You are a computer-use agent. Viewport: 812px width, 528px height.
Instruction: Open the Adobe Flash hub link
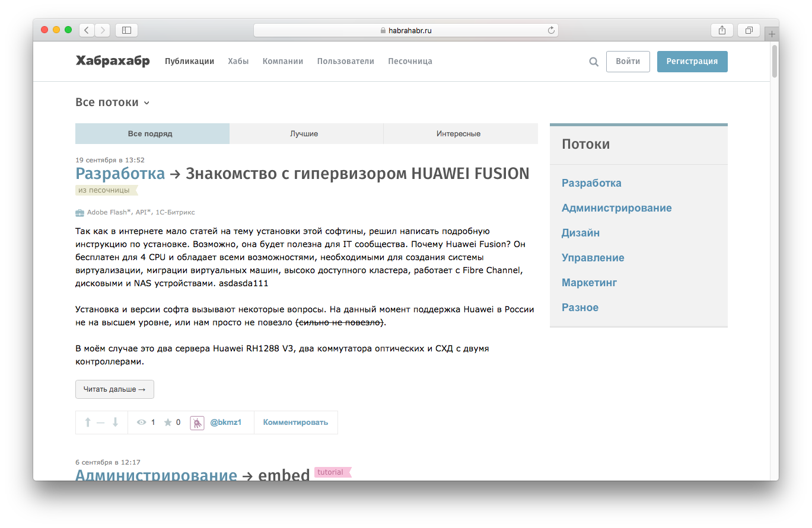click(109, 212)
